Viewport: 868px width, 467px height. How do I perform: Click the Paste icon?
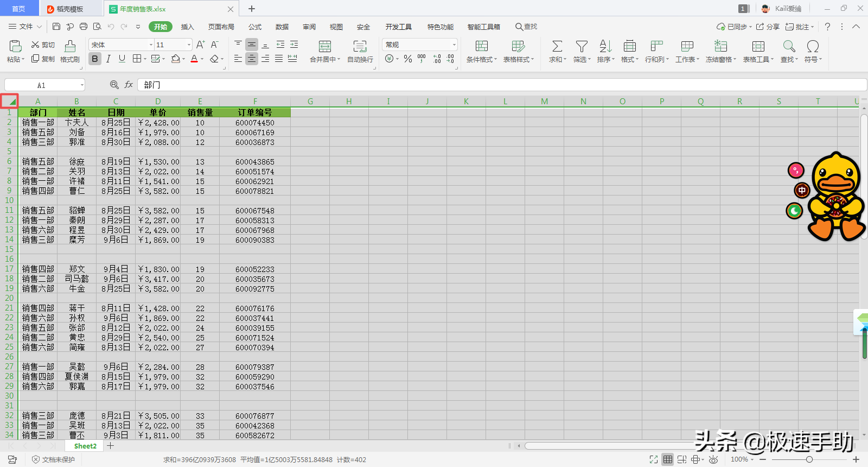[x=15, y=46]
